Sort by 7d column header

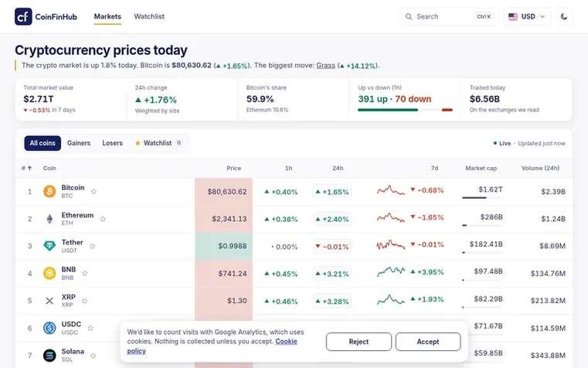[x=434, y=168]
